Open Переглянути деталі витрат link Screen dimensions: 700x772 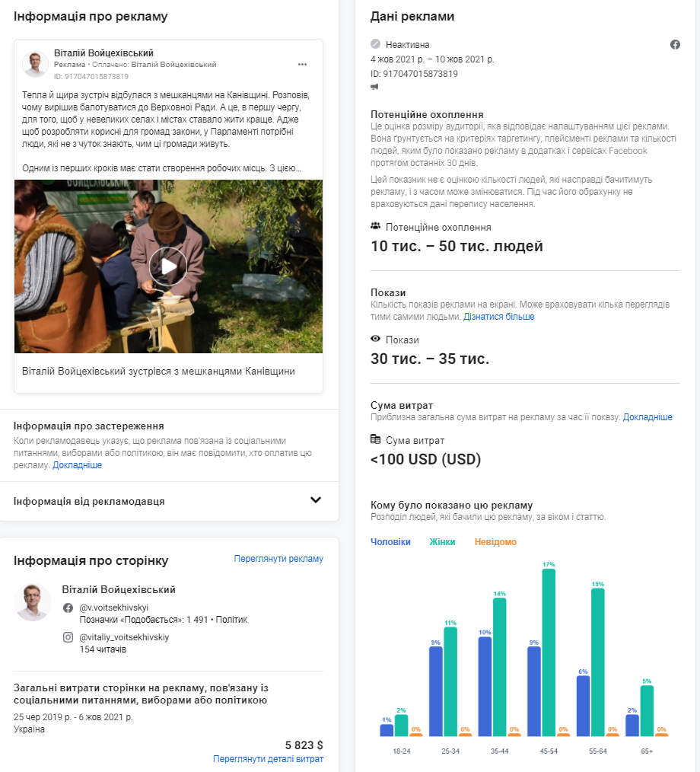coord(268,759)
